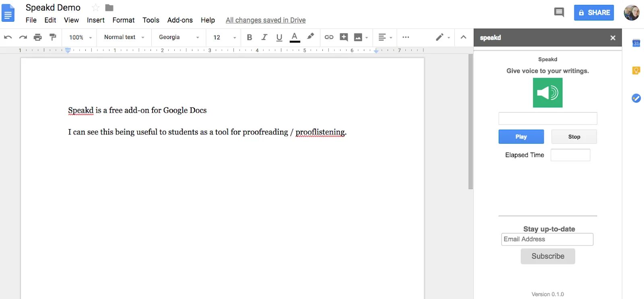
Task: Toggle Underline formatting
Action: 279,37
